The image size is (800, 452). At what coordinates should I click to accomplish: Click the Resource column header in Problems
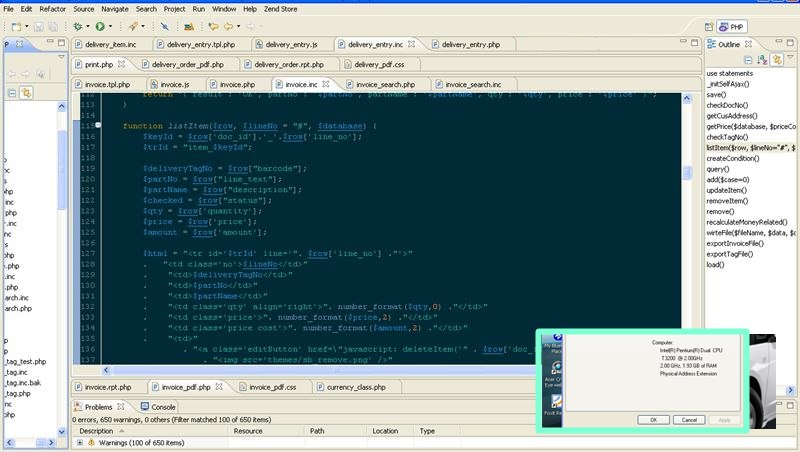tap(248, 431)
